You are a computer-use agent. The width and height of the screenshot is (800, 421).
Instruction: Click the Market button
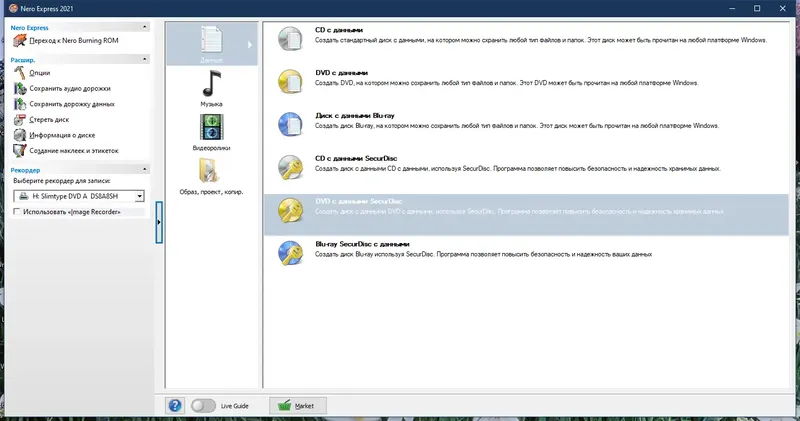(298, 406)
